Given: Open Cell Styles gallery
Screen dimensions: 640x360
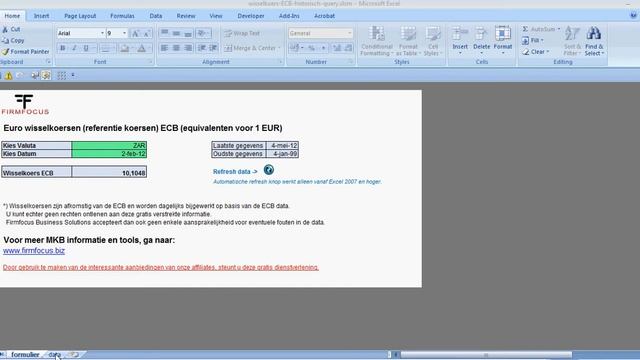Looking at the screenshot, I should 433,41.
